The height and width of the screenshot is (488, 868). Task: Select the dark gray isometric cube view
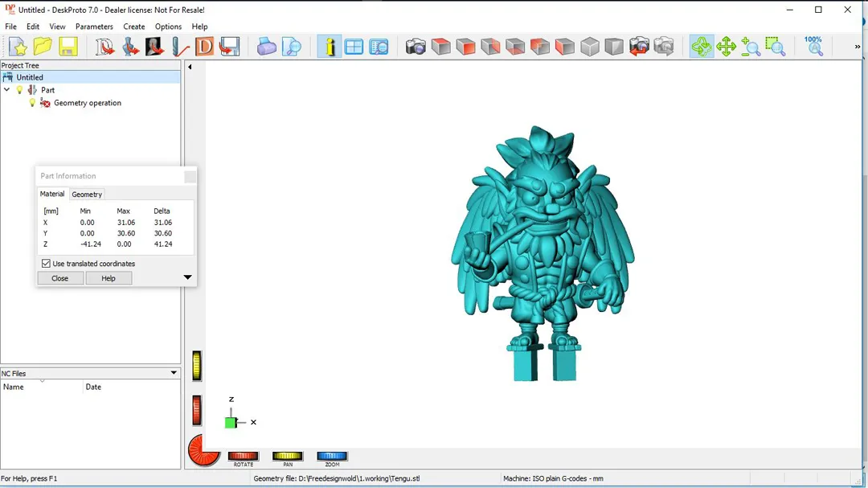coord(614,47)
